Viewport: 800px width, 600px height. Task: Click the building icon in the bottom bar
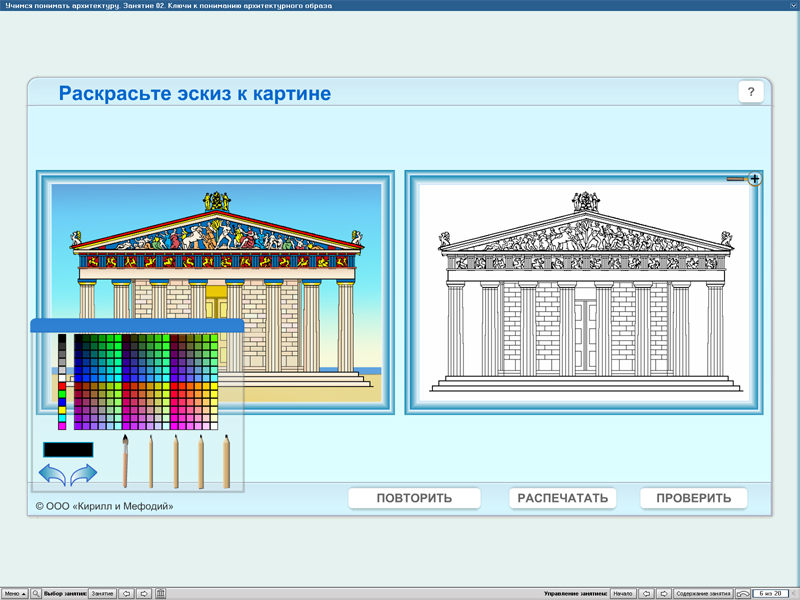click(160, 593)
